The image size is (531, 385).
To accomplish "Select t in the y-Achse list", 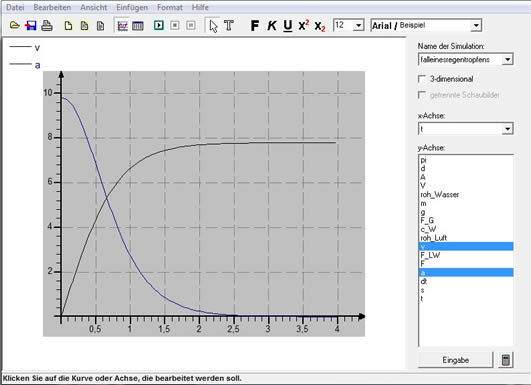I will pyautogui.click(x=466, y=298).
